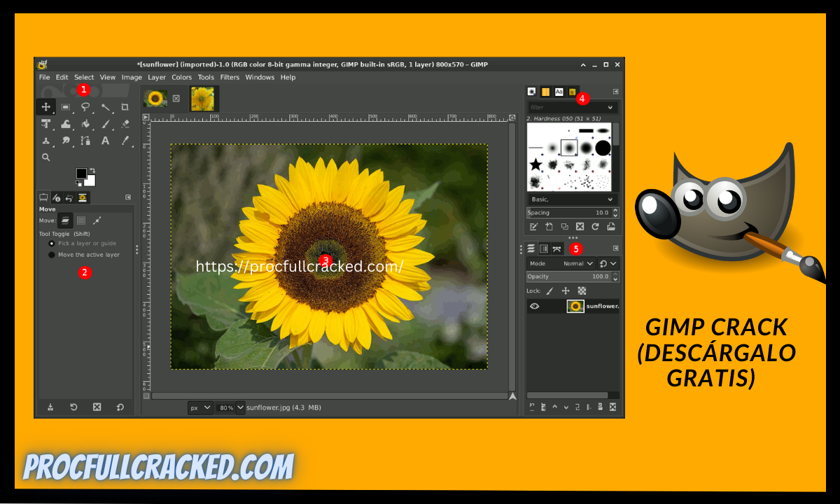Screen dimensions: 840x504
Task: Select the star-shaped brush thumbnail
Action: point(536,164)
